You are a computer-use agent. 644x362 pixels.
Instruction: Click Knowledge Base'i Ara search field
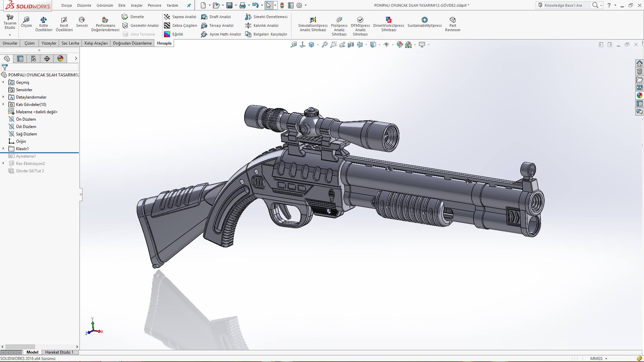567,5
